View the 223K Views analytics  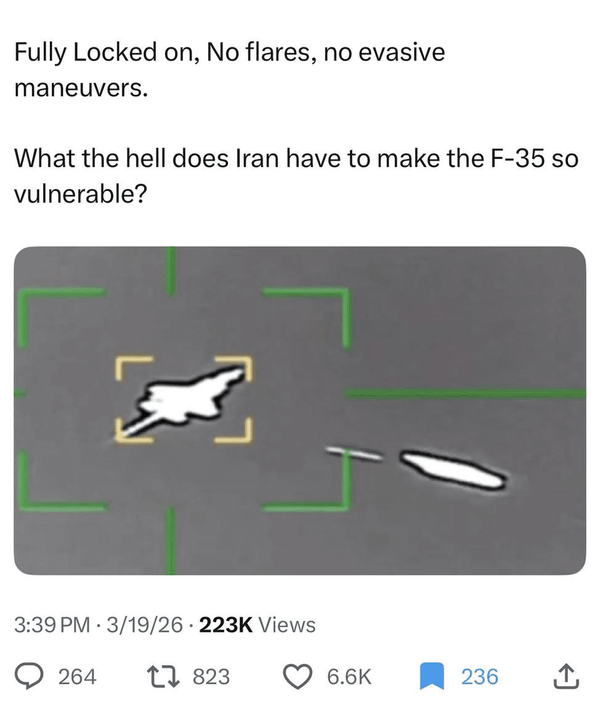click(x=257, y=625)
